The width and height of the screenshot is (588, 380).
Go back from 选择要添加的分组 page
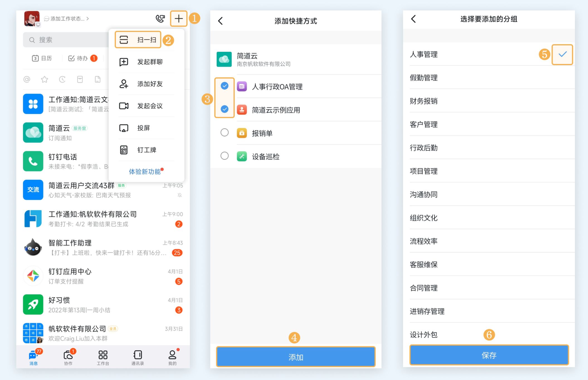[x=413, y=19]
